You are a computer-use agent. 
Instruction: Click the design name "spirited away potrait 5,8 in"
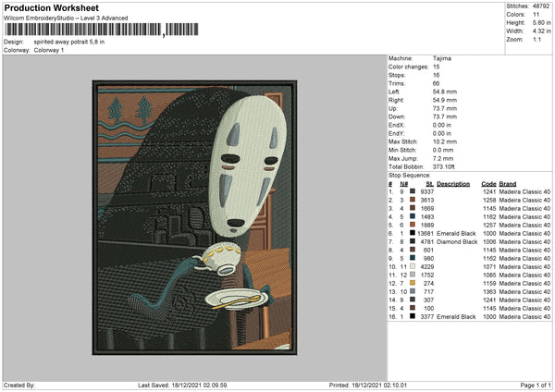(69, 42)
